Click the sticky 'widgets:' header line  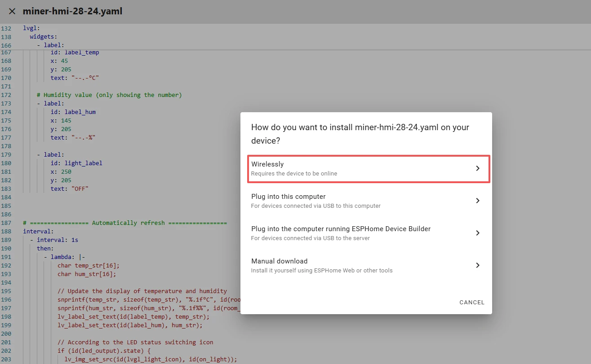(43, 37)
